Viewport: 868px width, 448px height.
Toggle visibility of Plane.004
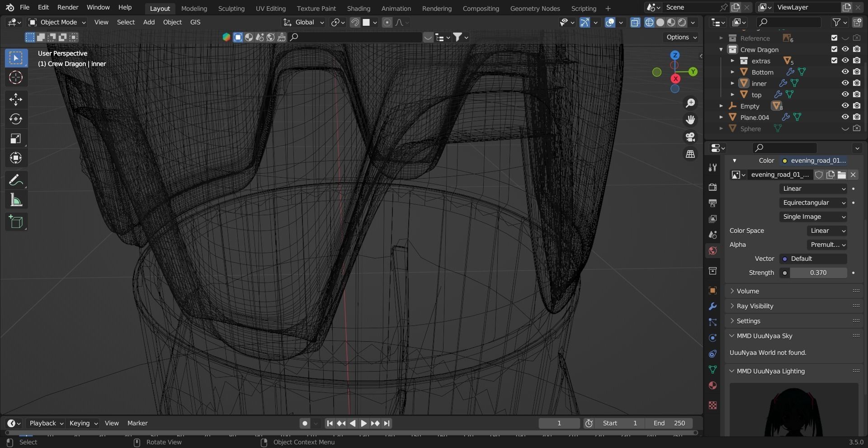[x=845, y=117]
